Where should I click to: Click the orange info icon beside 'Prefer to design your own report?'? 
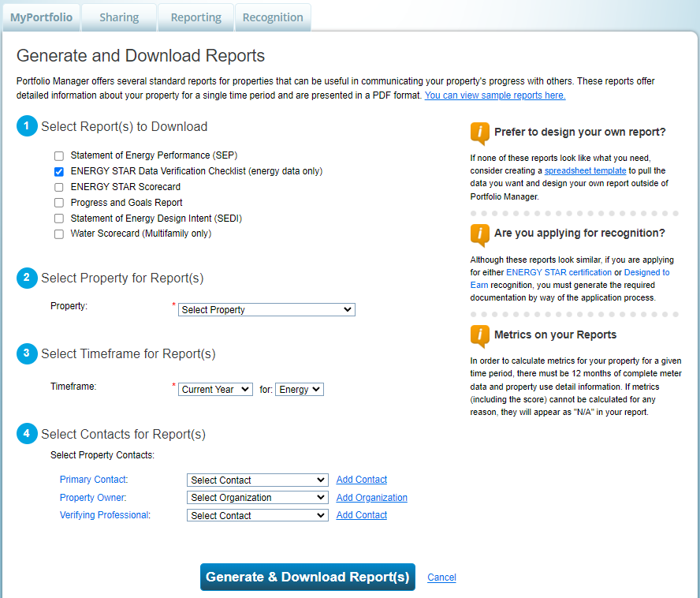(x=479, y=133)
